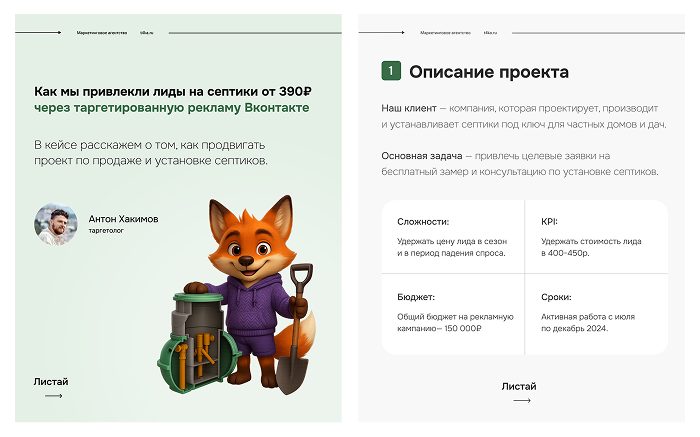Click the arrow under 'Листай' on right slide

point(521,401)
